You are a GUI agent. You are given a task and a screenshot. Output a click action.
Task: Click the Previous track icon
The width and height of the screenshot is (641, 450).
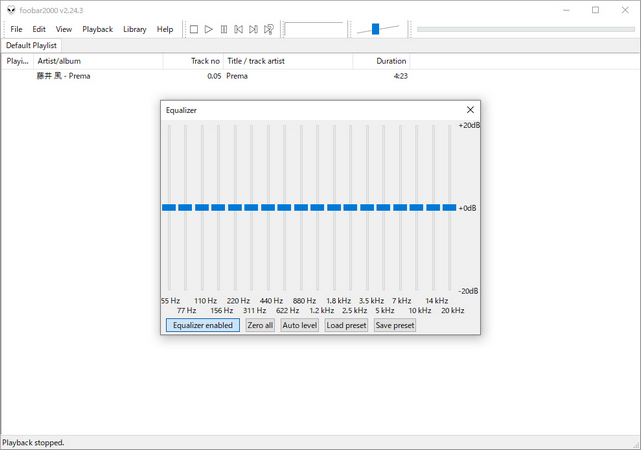coord(238,29)
